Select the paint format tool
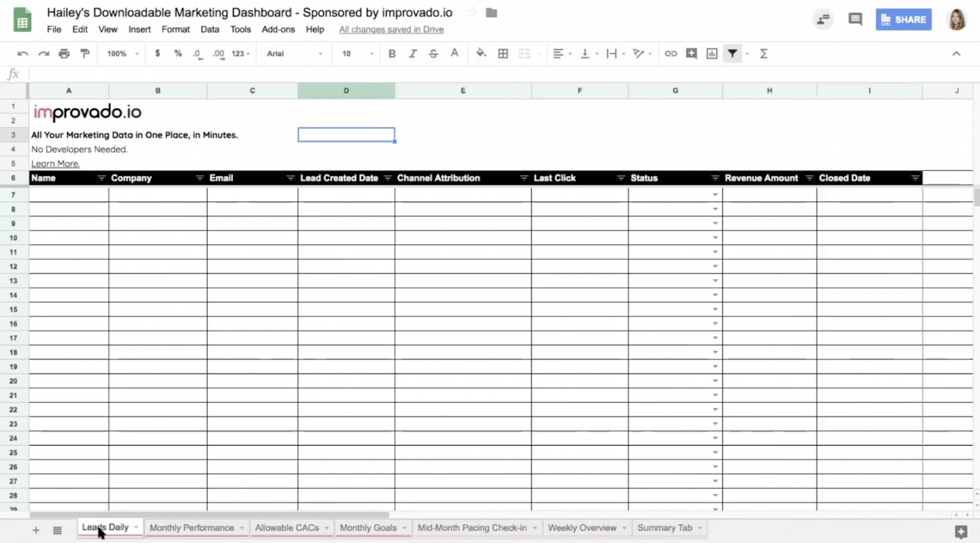980x543 pixels. pyautogui.click(x=85, y=54)
